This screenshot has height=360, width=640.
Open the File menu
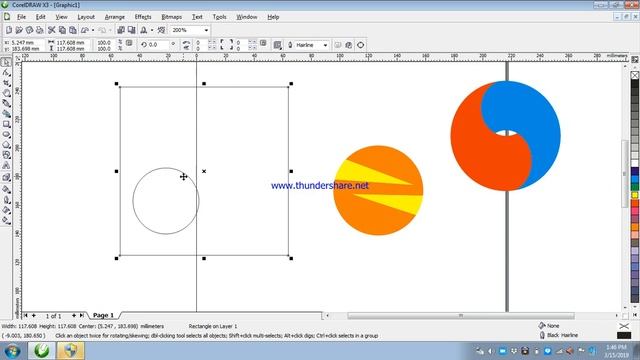(21, 17)
